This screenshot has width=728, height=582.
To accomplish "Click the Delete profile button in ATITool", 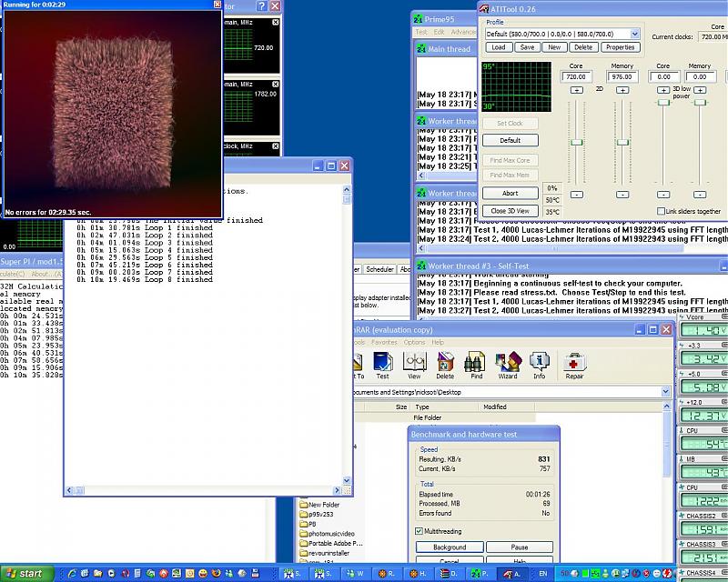I will [583, 47].
